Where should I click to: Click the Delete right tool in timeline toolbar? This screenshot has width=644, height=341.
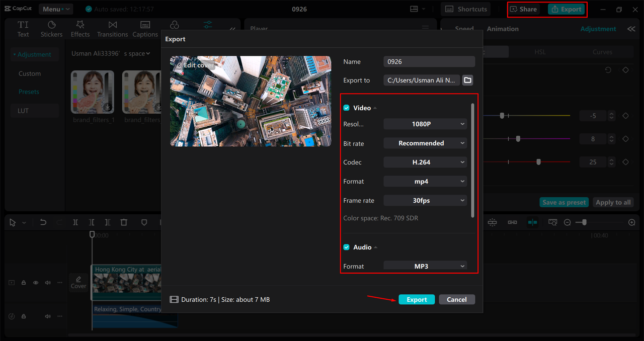click(108, 222)
